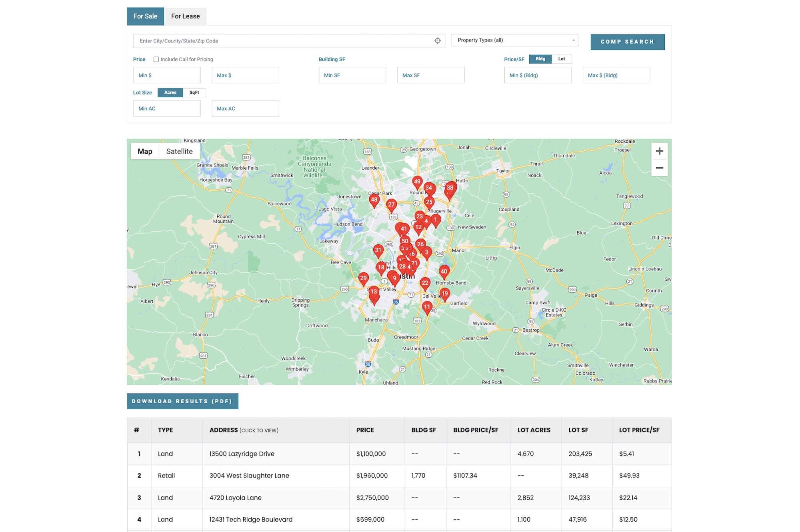Download results as PDF
The width and height of the screenshot is (800, 532).
pyautogui.click(x=182, y=401)
